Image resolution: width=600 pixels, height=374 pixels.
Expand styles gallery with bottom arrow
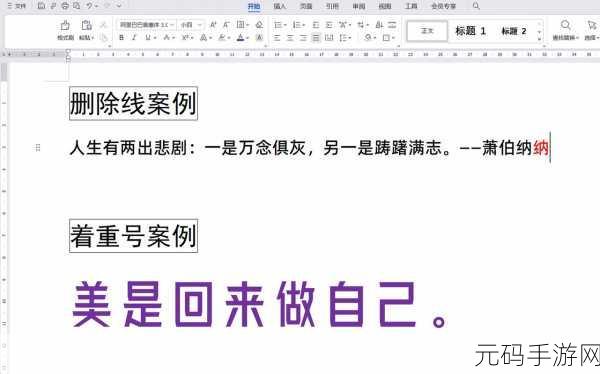tap(540, 39)
